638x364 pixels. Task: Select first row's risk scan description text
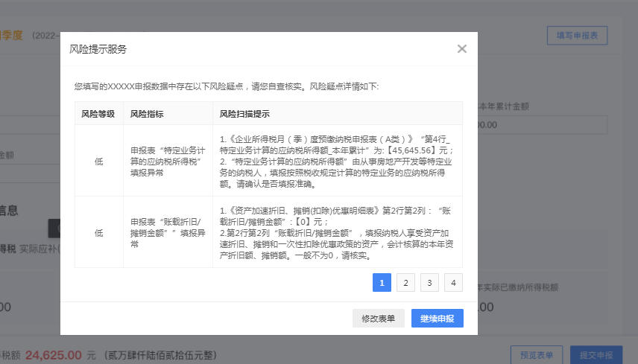coord(337,161)
